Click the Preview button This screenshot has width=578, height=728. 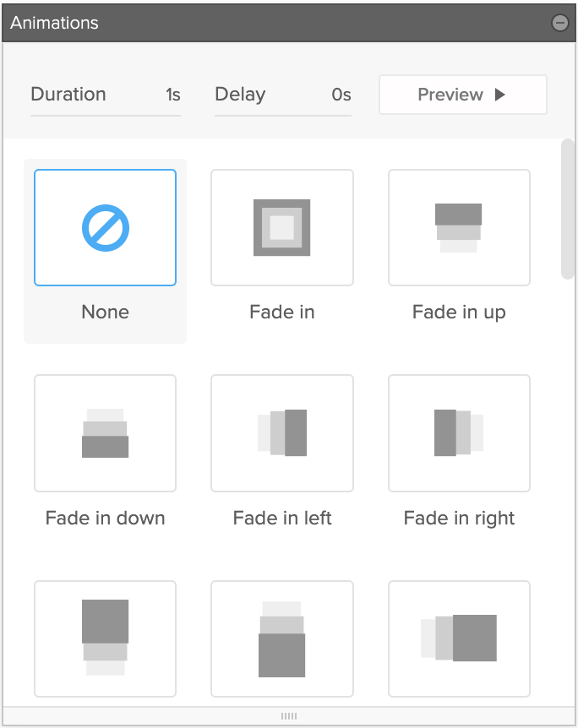point(462,95)
